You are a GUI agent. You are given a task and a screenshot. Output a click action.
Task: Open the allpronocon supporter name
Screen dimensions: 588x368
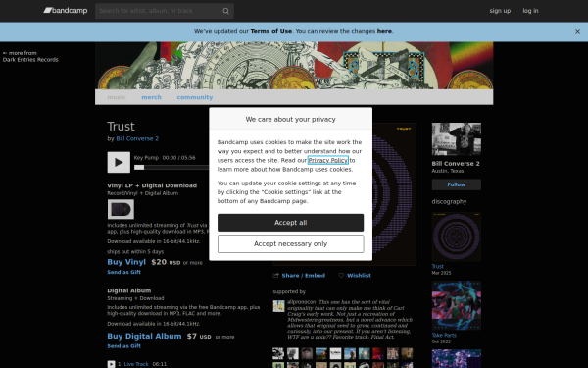click(302, 302)
